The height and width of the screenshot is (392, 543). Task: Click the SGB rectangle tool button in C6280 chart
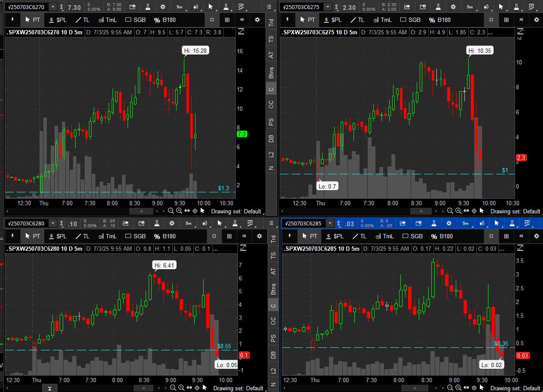135,236
